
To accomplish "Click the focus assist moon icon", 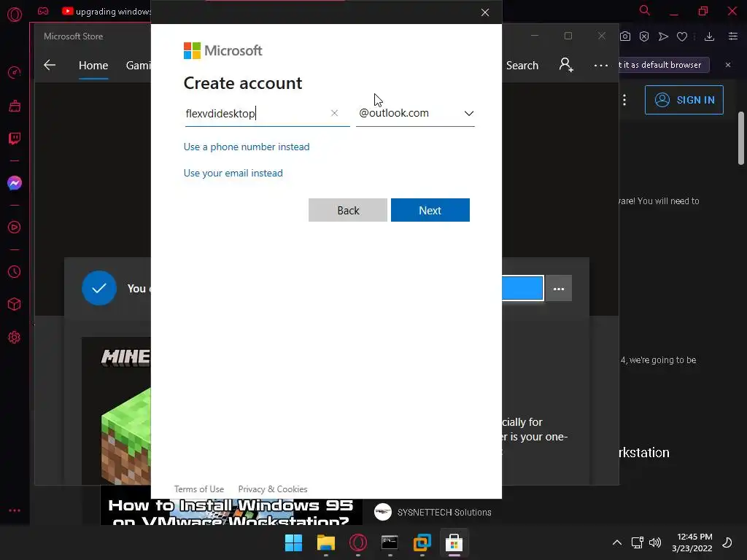I will point(727,542).
